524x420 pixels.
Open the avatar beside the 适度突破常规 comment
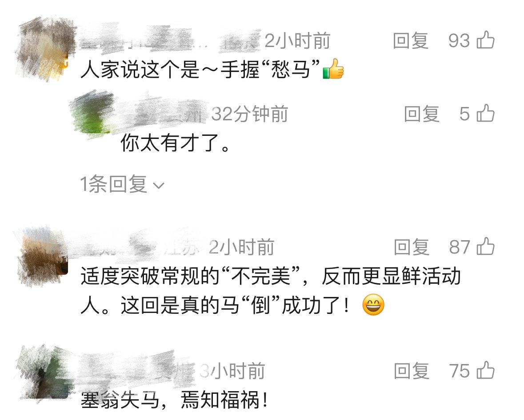[43, 255]
